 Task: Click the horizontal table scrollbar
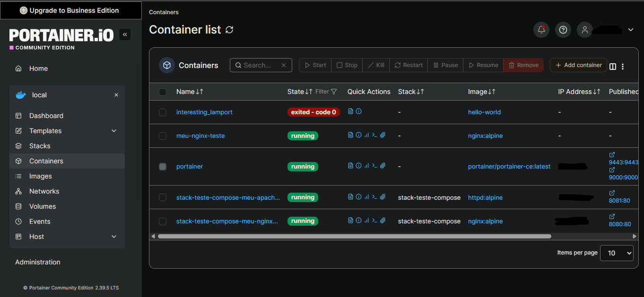click(355, 236)
